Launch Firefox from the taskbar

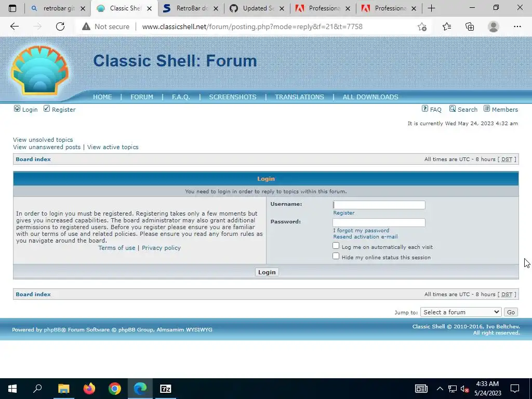pos(89,389)
